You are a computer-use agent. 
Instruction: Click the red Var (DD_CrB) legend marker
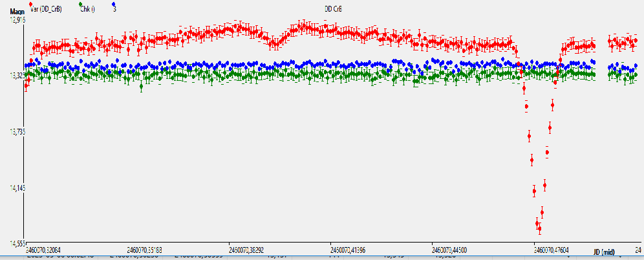(x=31, y=4)
